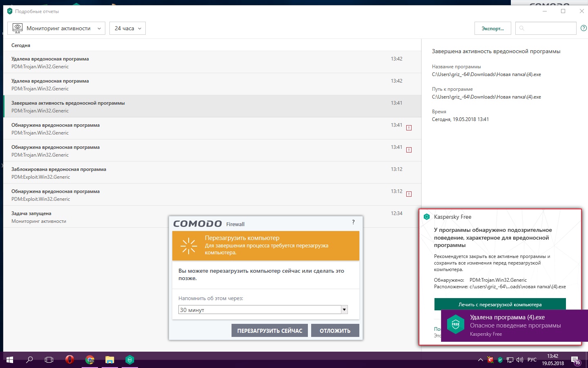Select the Задача запущена row at 12:34
This screenshot has height=368, width=588.
point(212,217)
